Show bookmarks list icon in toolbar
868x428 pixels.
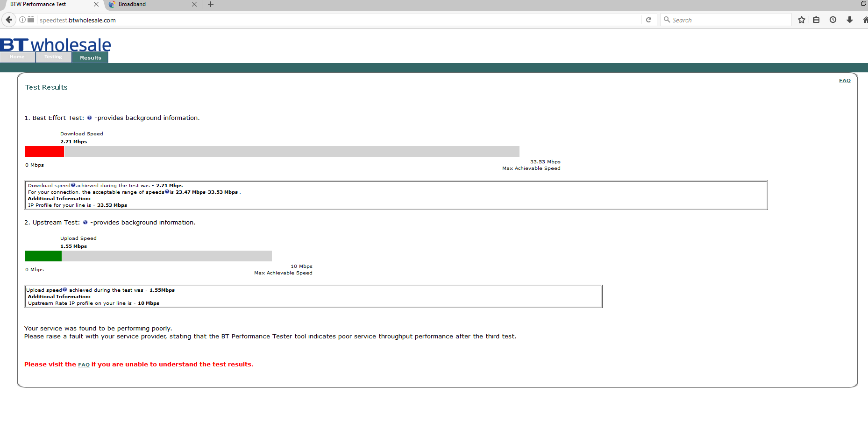pos(816,20)
